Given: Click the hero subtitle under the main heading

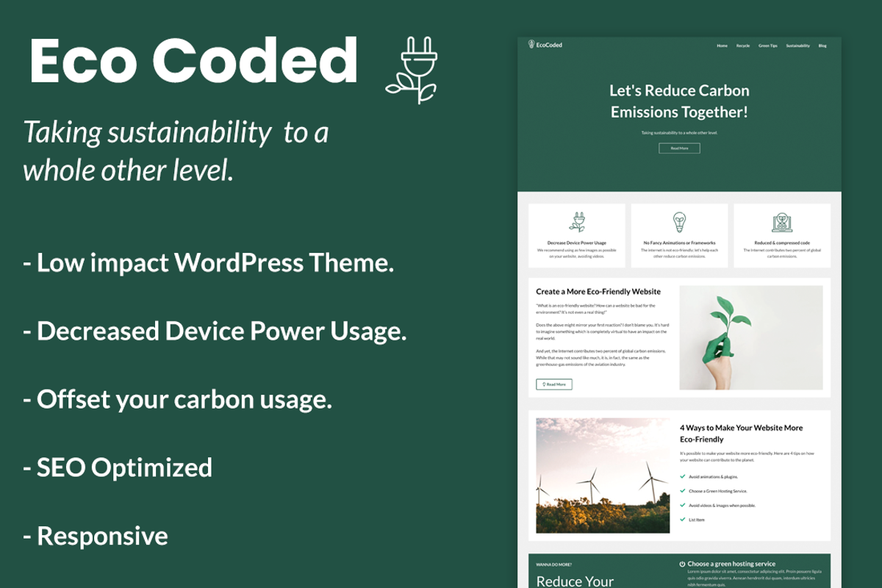Looking at the screenshot, I should 679,133.
